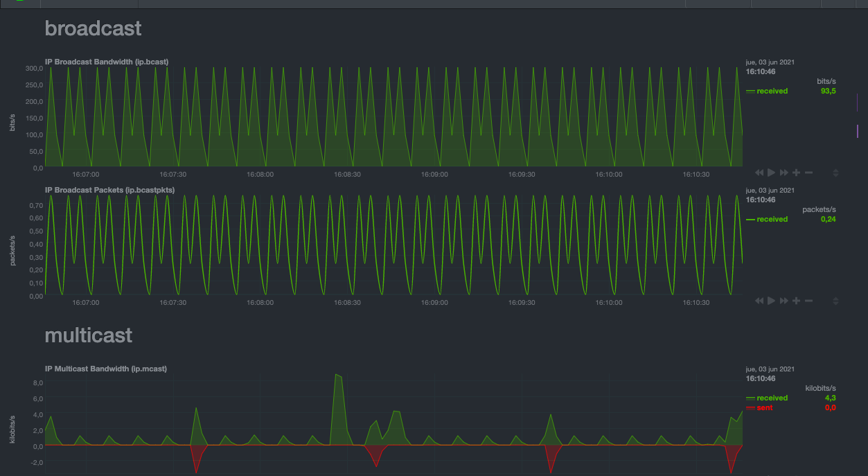Click the purple scrollbar thumb at right edge
Image resolution: width=868 pixels, height=476 pixels.
(858, 131)
